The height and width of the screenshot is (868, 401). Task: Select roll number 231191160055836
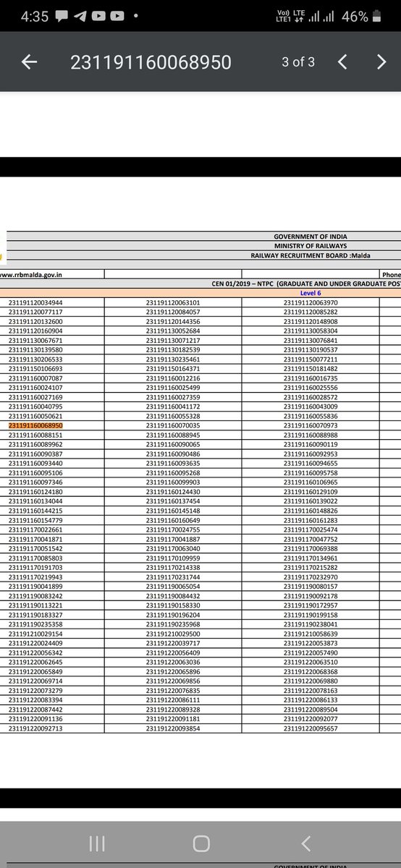[311, 417]
